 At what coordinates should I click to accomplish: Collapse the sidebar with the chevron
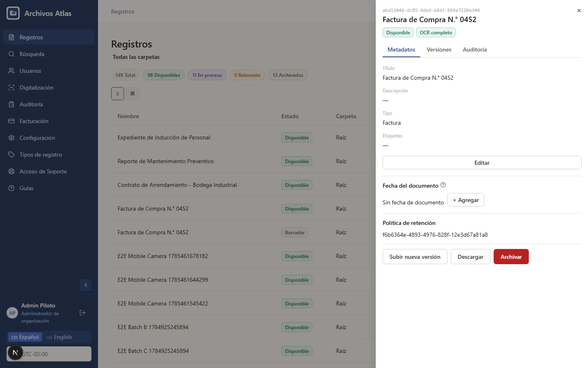point(86,285)
